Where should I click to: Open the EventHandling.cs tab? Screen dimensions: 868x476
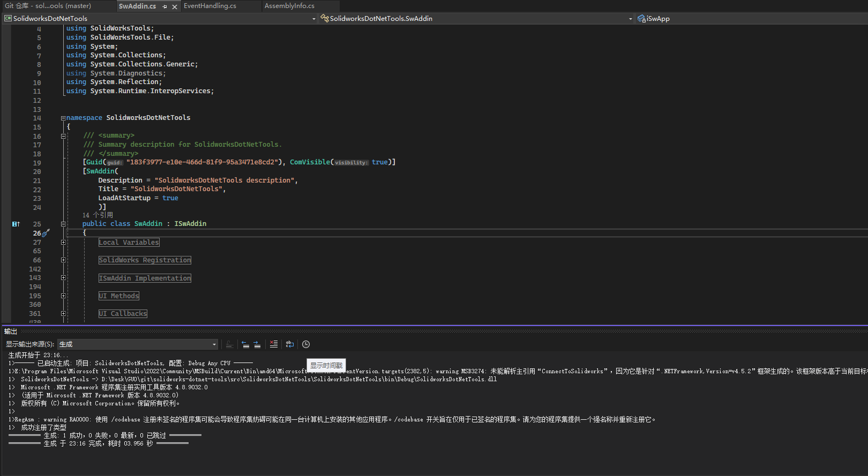tap(210, 6)
